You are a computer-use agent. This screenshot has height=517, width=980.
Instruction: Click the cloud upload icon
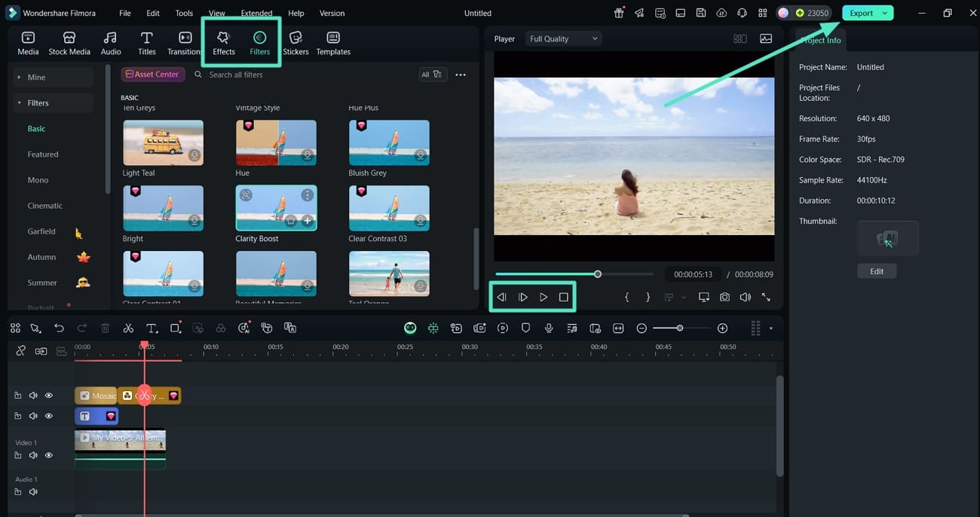tap(721, 13)
